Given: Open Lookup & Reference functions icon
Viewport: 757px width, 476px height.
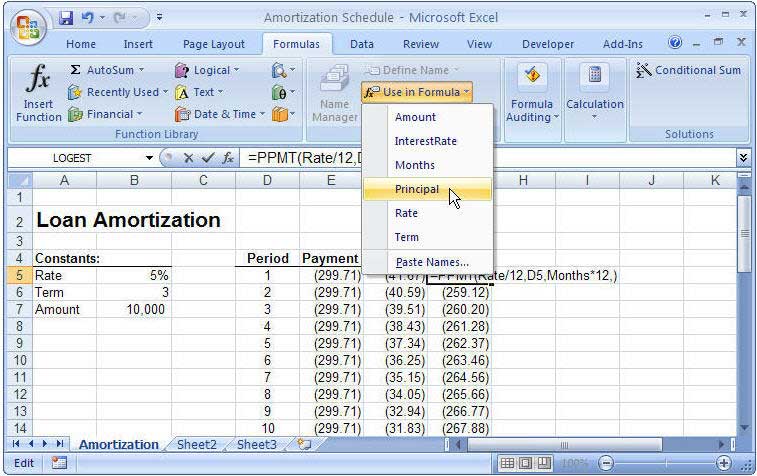Looking at the screenshot, I should (283, 70).
